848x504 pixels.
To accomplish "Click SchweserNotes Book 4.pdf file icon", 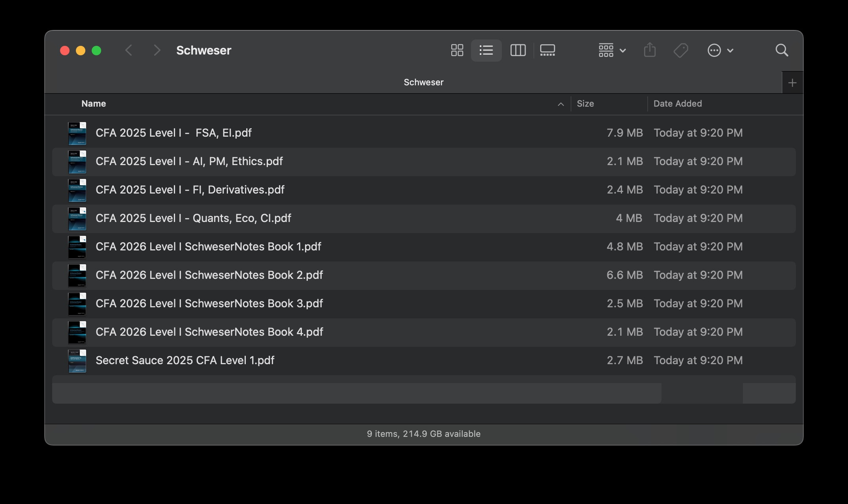I will point(77,332).
